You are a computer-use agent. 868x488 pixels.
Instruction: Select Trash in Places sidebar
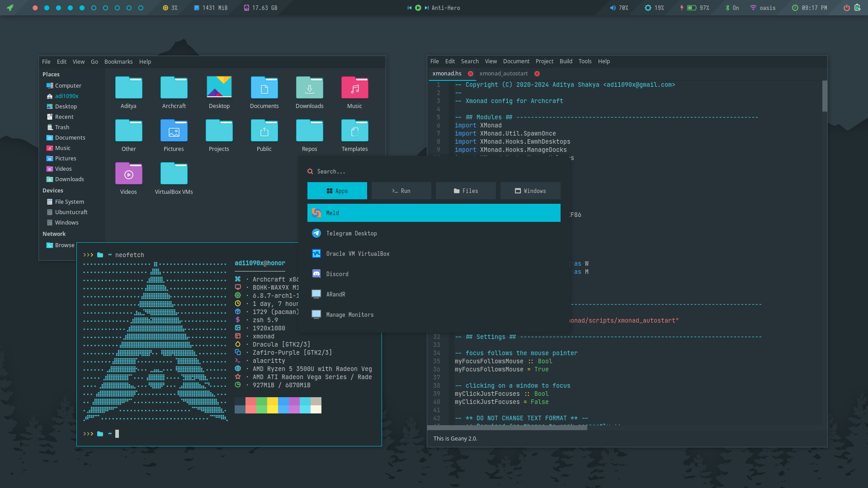tap(62, 127)
